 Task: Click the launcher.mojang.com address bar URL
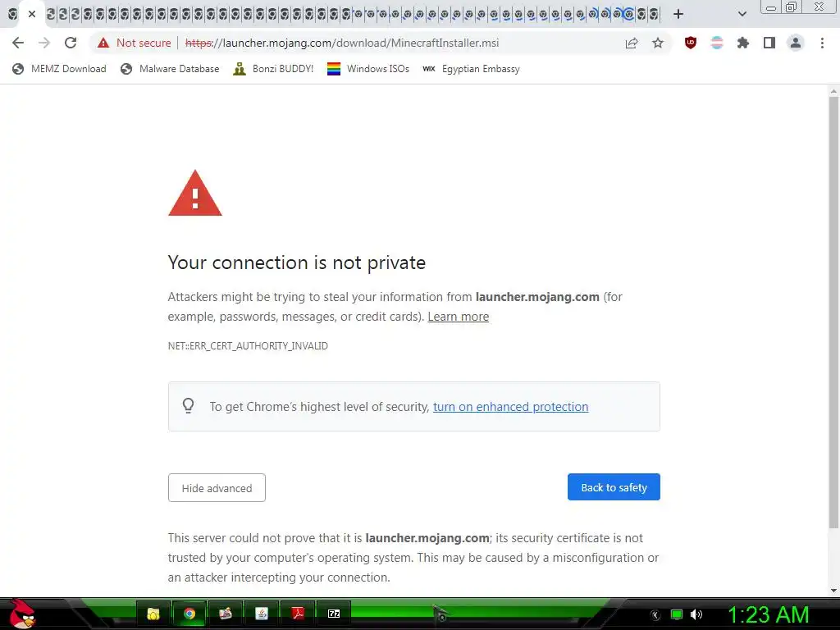click(342, 43)
